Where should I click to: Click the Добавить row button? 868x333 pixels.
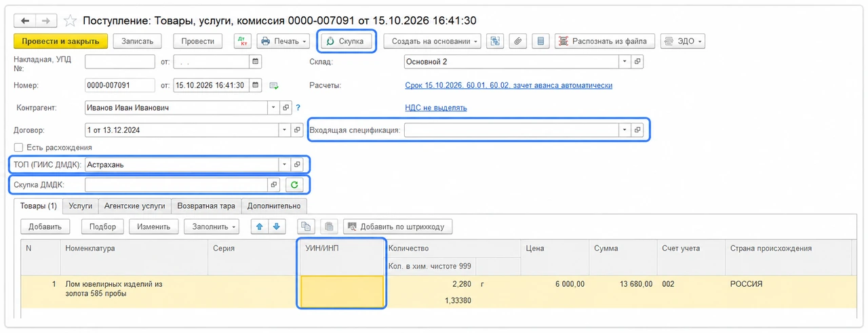pyautogui.click(x=45, y=227)
